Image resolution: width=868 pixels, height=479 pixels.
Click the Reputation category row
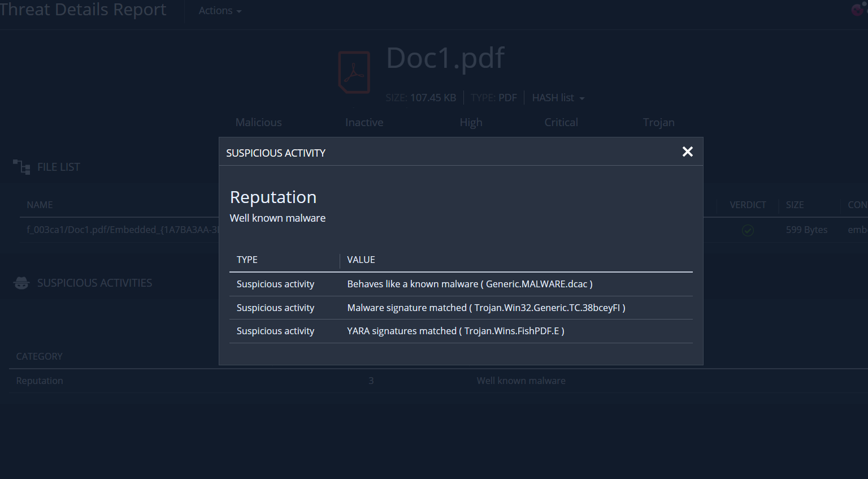coord(40,381)
